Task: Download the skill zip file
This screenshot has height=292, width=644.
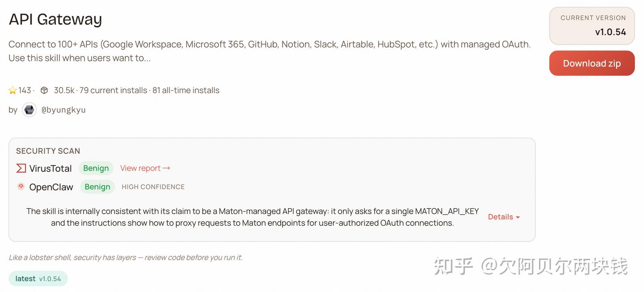Action: 592,63
